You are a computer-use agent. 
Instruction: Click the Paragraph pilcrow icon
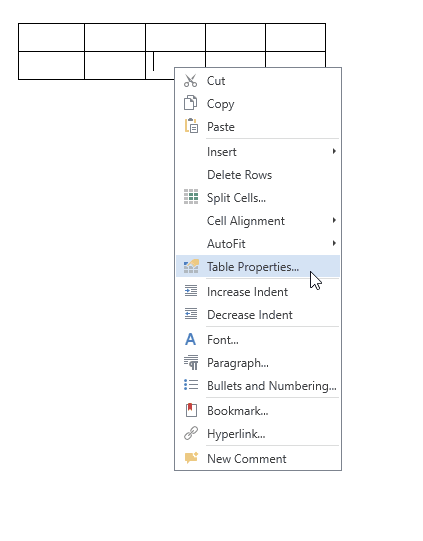pos(191,362)
